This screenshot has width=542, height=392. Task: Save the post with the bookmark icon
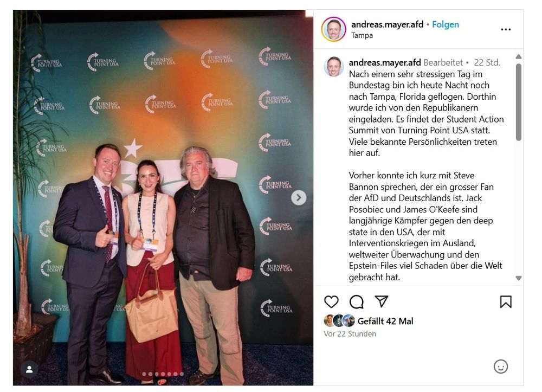(x=506, y=302)
